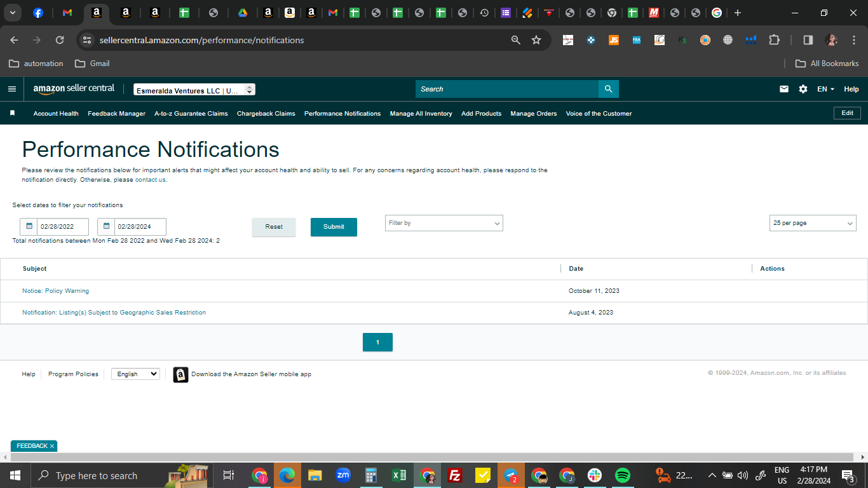Image resolution: width=868 pixels, height=488 pixels.
Task: Click the contact us link
Action: [x=151, y=180]
